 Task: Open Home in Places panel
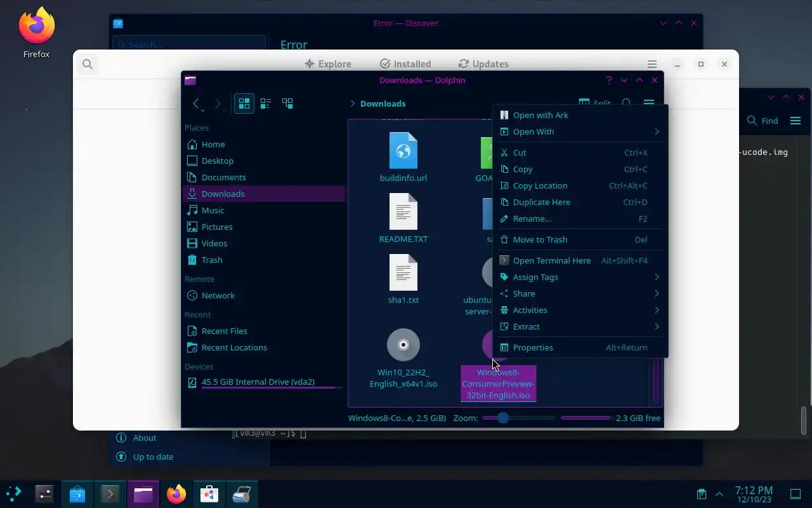point(263,144)
